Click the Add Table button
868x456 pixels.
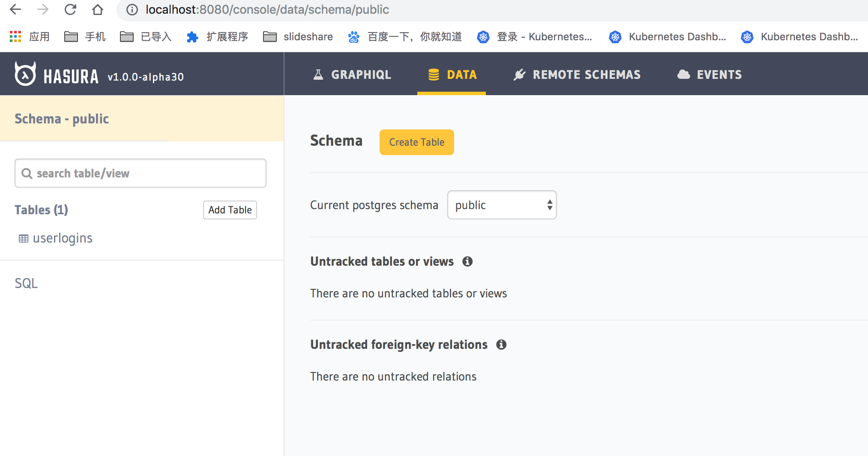pos(230,210)
